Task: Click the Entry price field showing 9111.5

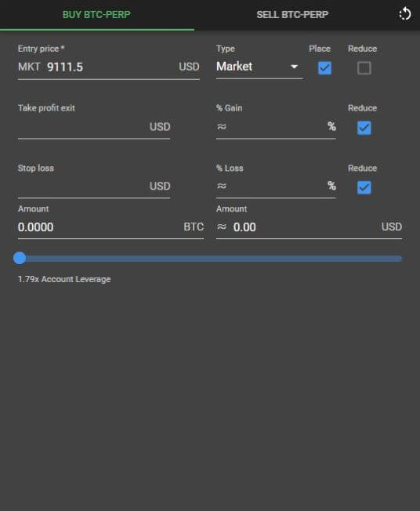Action: click(x=108, y=67)
